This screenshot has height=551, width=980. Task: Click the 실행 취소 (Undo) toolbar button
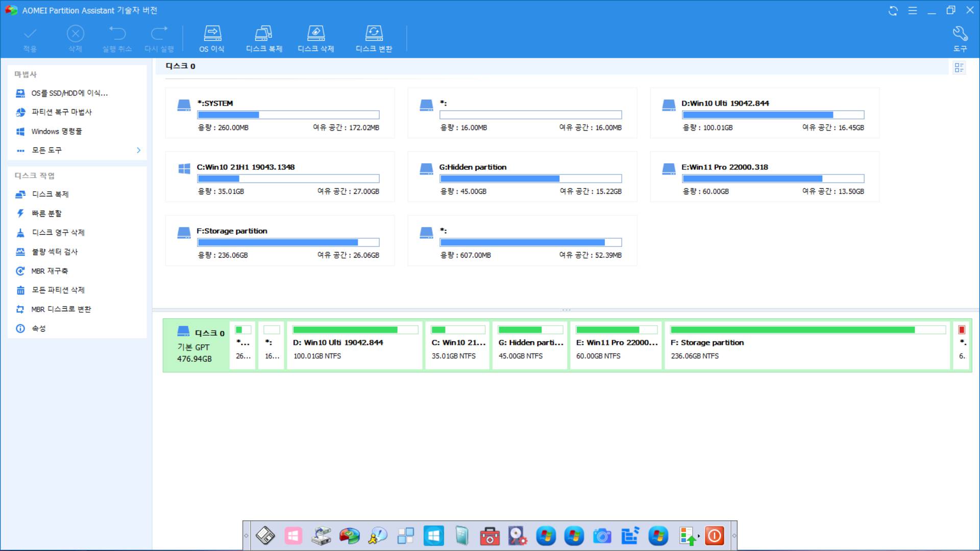pyautogui.click(x=117, y=39)
